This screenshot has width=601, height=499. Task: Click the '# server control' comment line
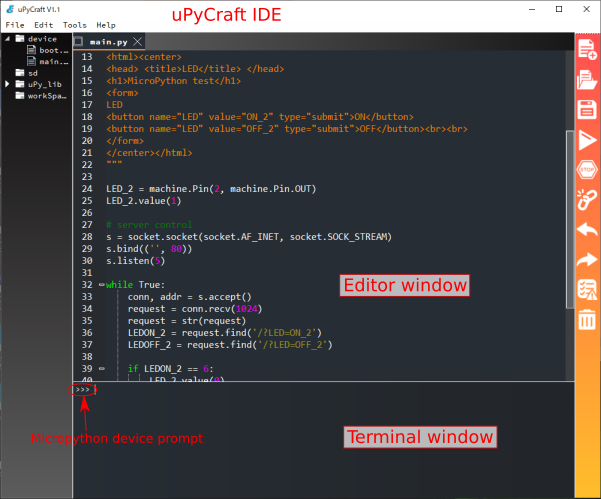point(149,225)
